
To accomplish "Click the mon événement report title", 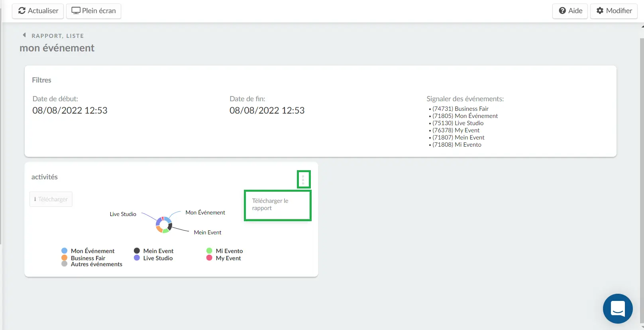I will 57,48.
